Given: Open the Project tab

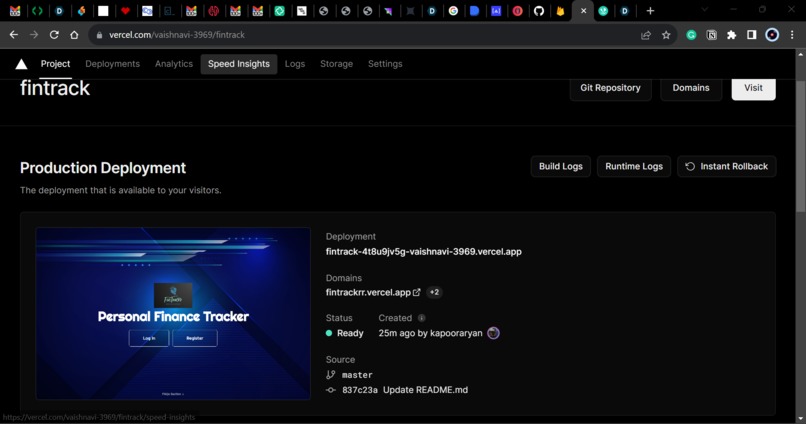Looking at the screenshot, I should (56, 64).
